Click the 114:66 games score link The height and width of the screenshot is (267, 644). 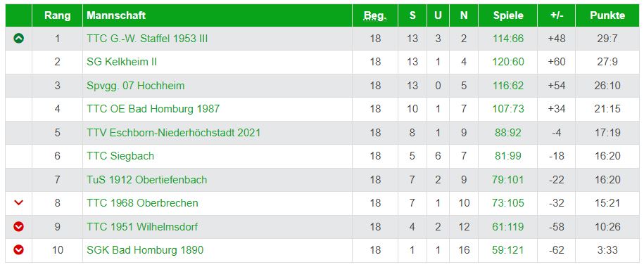tap(508, 39)
